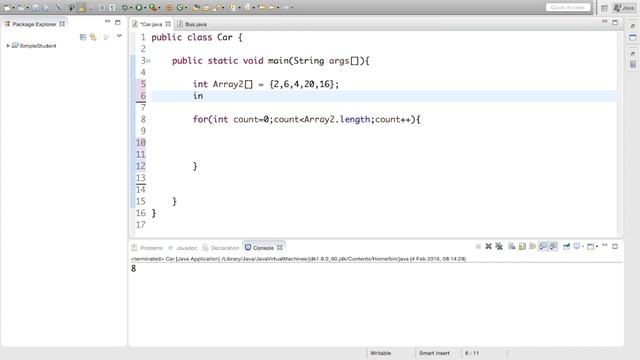Click the Display Selected Console icon

[x=577, y=247]
